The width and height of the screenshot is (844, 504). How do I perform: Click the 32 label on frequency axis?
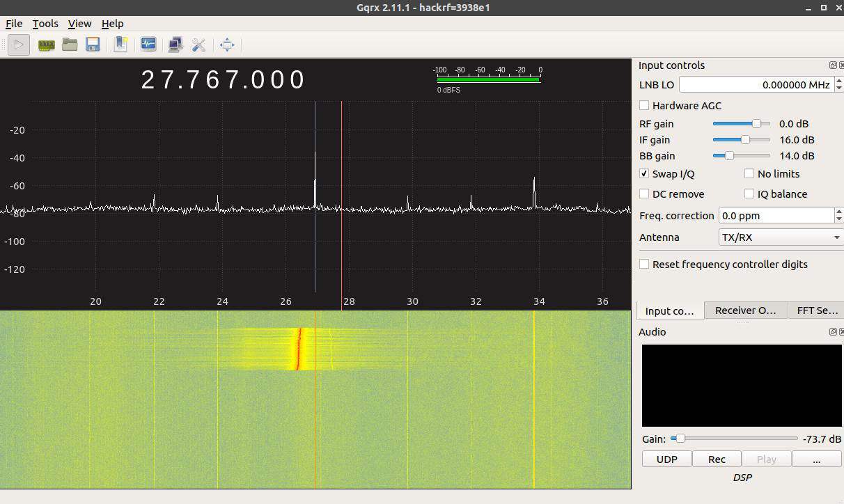pos(476,301)
